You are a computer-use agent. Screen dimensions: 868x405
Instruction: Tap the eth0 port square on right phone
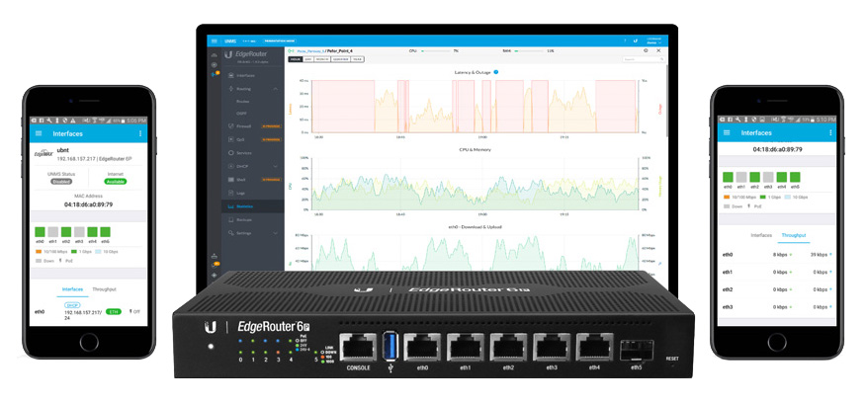coord(729,177)
